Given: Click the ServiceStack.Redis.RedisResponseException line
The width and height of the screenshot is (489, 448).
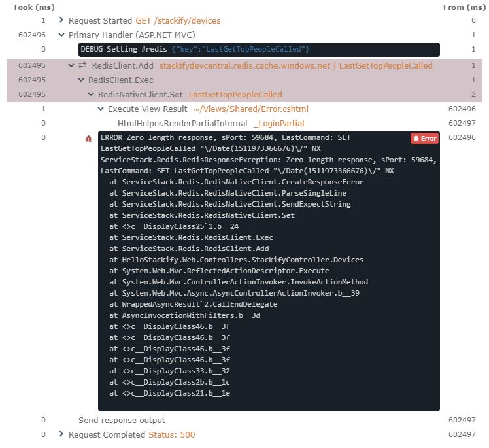Looking at the screenshot, I should pyautogui.click(x=268, y=160).
